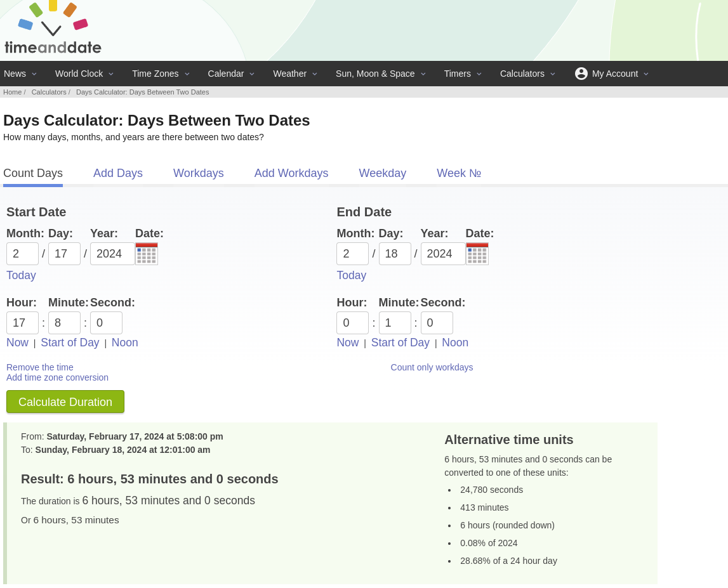Screen dimensions: 728x588
Task: Click the 0.08% of 2024 entry
Action: click(489, 543)
